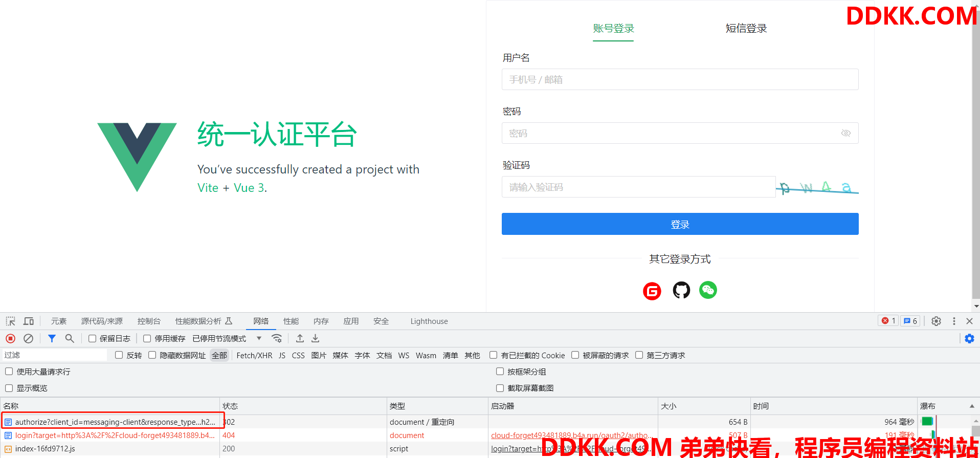Switch to 账号登录 tab
This screenshot has height=458, width=980.
point(613,29)
